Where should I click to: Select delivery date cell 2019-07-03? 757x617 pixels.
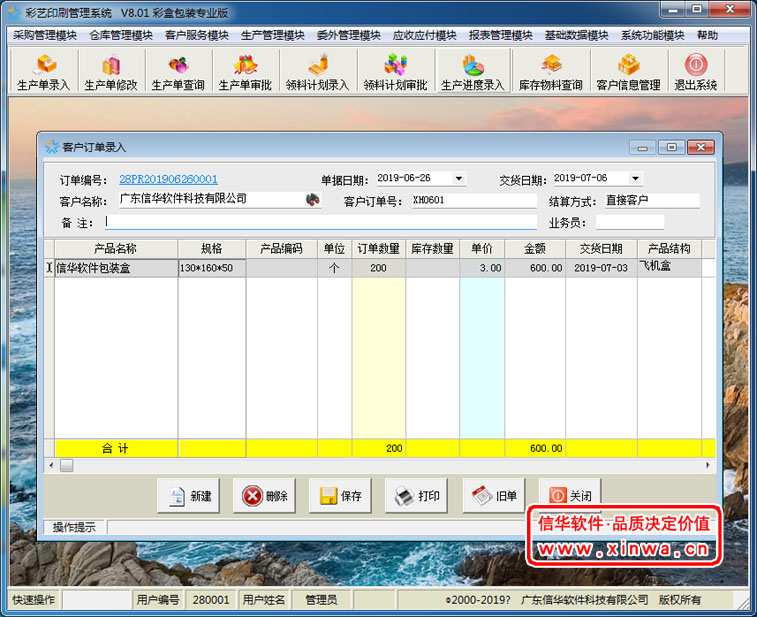pyautogui.click(x=601, y=268)
